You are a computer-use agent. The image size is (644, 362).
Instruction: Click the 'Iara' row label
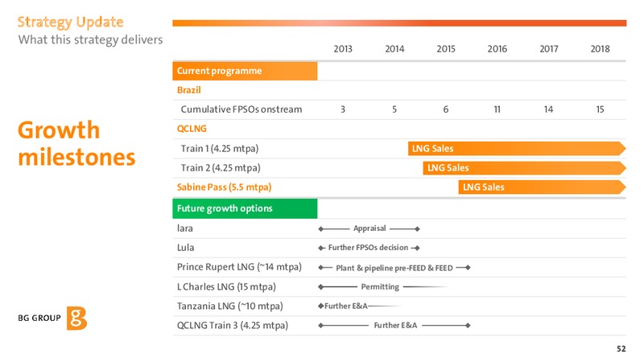[185, 228]
